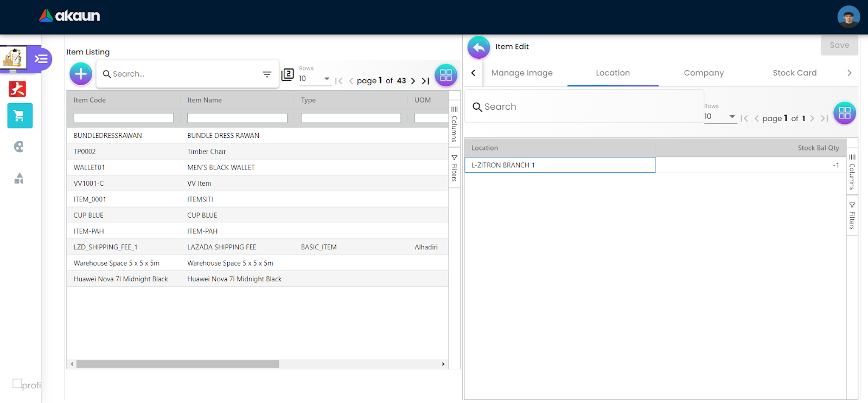Switch to the Manage Image tab
Viewport: 868px width, 403px height.
point(522,73)
